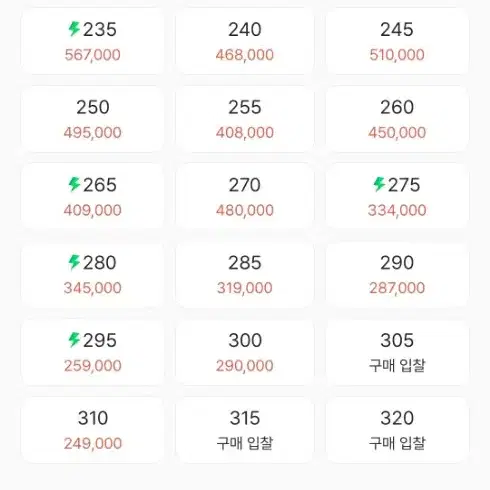Click the 259,000 price under 295

point(93,366)
